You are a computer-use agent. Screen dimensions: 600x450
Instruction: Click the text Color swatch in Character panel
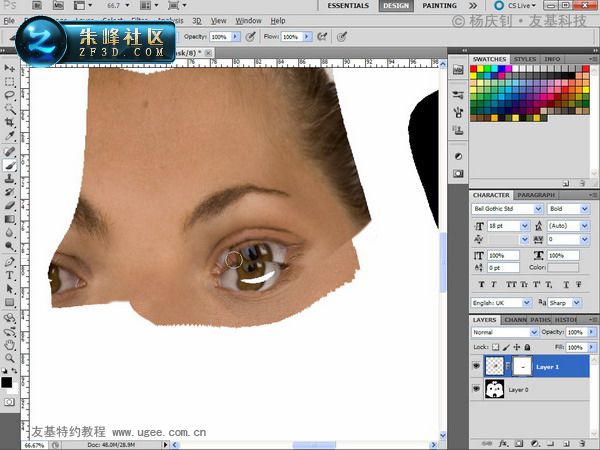(563, 267)
